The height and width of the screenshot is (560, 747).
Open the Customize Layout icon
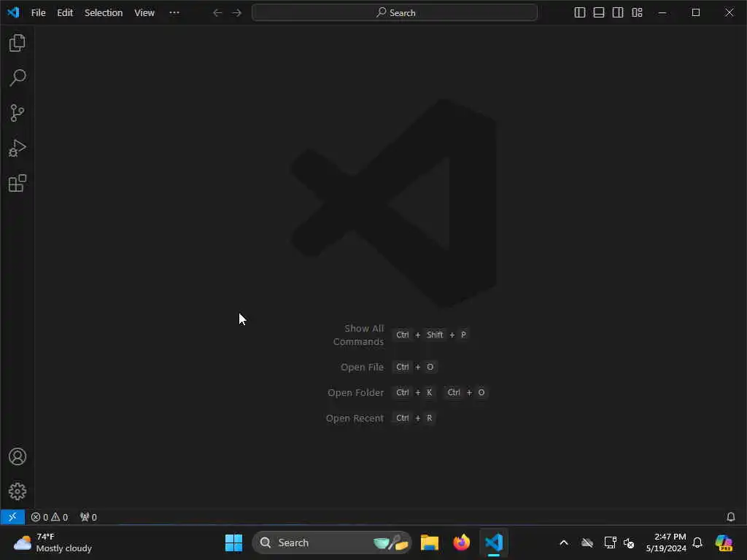pos(637,13)
